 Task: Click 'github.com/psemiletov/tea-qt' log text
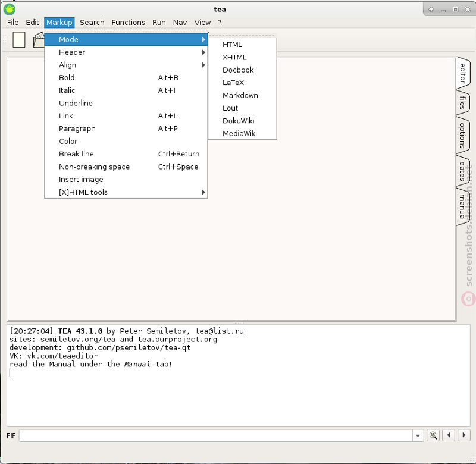coord(129,347)
